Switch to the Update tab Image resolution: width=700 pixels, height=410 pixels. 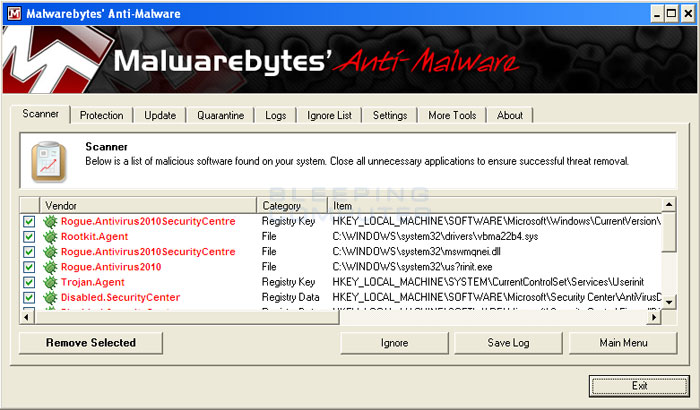(160, 115)
